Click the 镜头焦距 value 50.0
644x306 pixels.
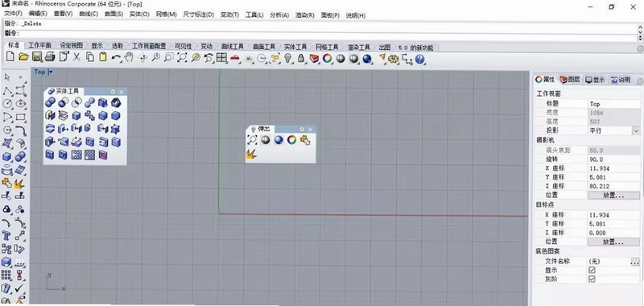613,151
